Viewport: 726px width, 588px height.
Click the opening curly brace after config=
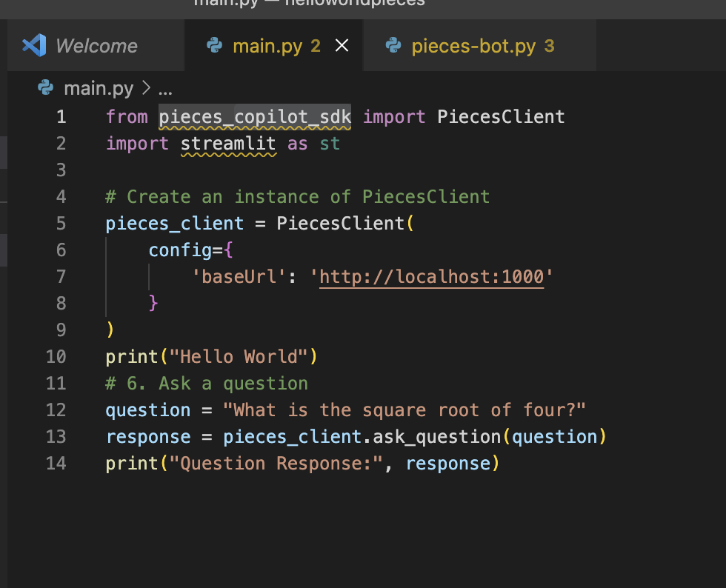pyautogui.click(x=229, y=250)
